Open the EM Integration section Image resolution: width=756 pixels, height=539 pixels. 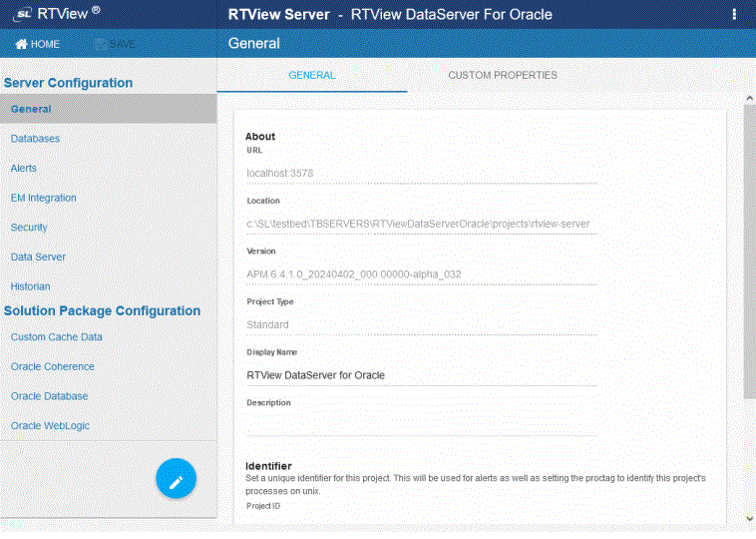(44, 198)
